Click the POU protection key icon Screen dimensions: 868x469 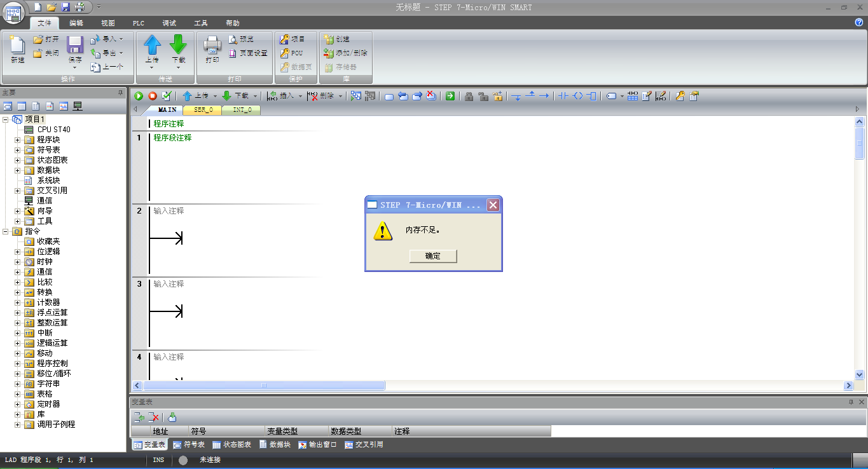coord(285,53)
